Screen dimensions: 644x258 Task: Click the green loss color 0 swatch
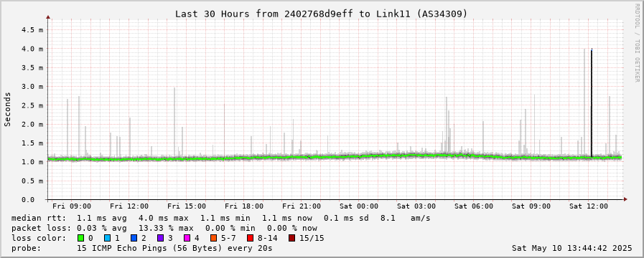coord(80,238)
